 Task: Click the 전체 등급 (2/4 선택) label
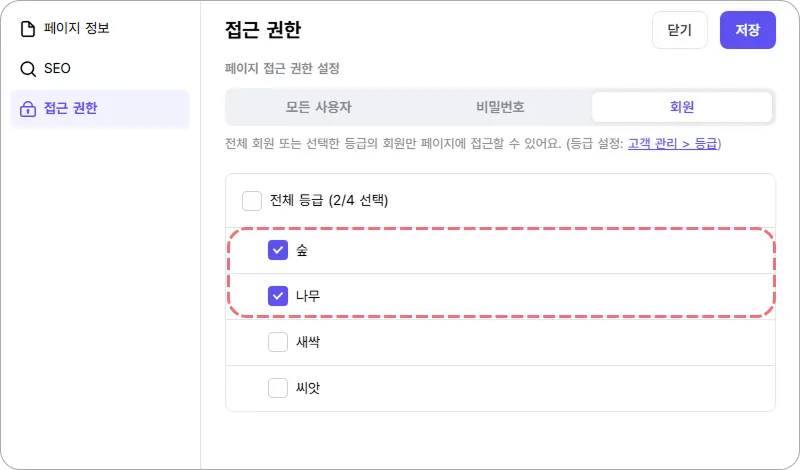coord(329,201)
